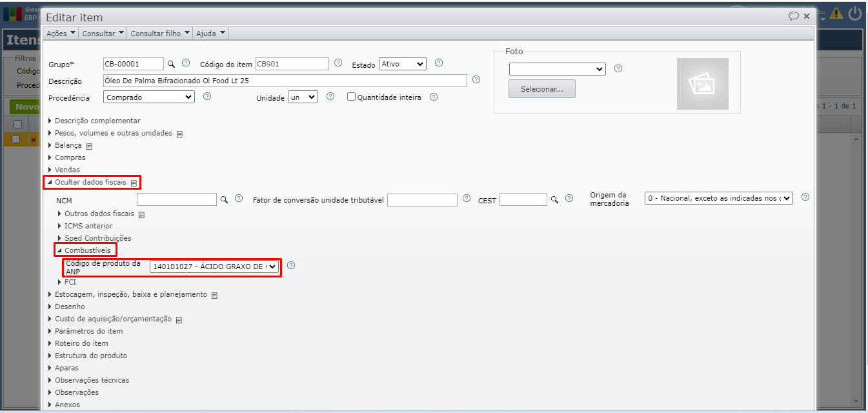Open the Consultar menu
This screenshot has height=413, width=868.
click(103, 33)
